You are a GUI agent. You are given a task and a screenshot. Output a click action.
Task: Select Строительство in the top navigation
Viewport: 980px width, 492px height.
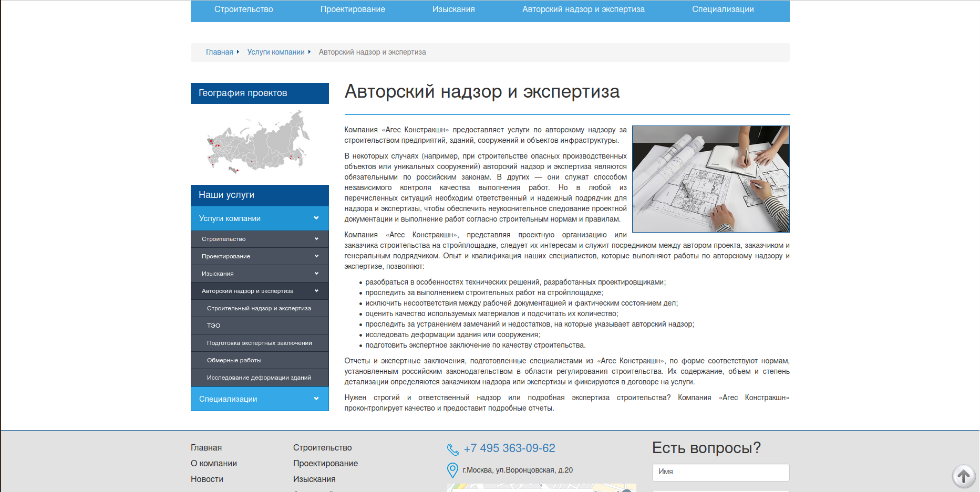coord(244,9)
